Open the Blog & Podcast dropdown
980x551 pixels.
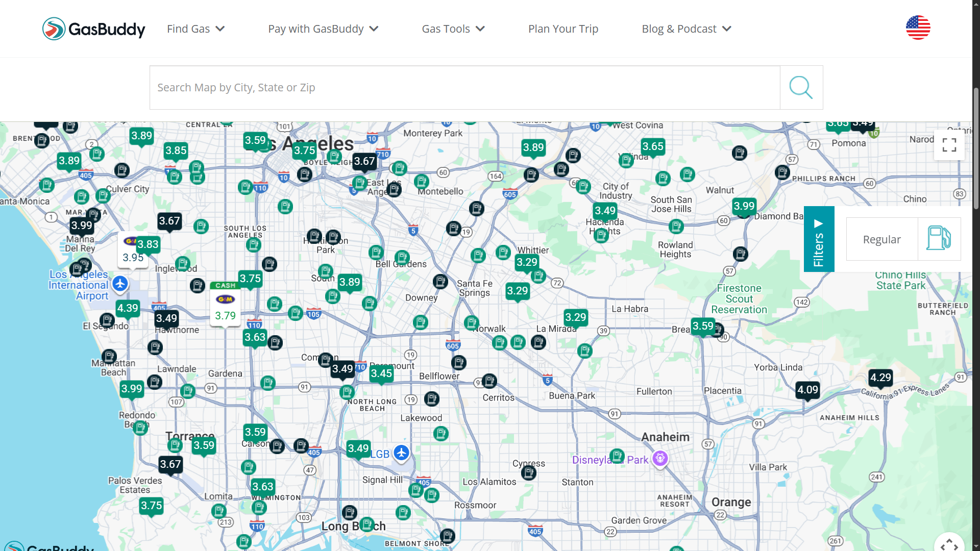tap(686, 29)
